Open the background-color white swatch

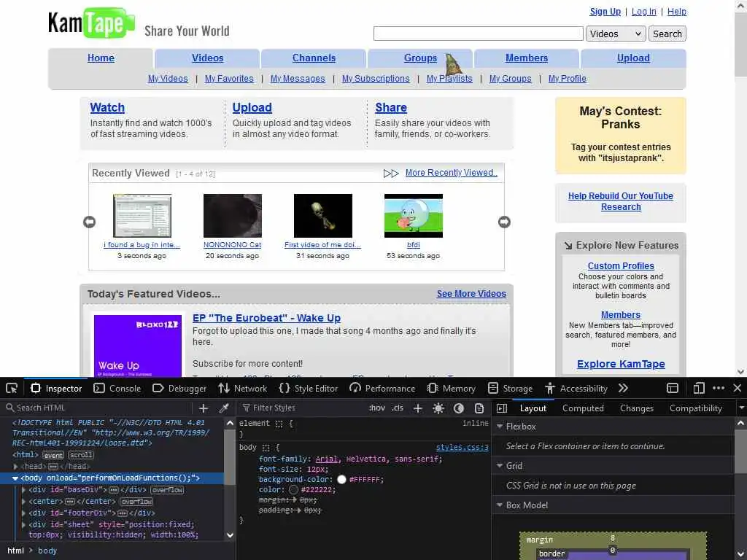[x=341, y=480]
